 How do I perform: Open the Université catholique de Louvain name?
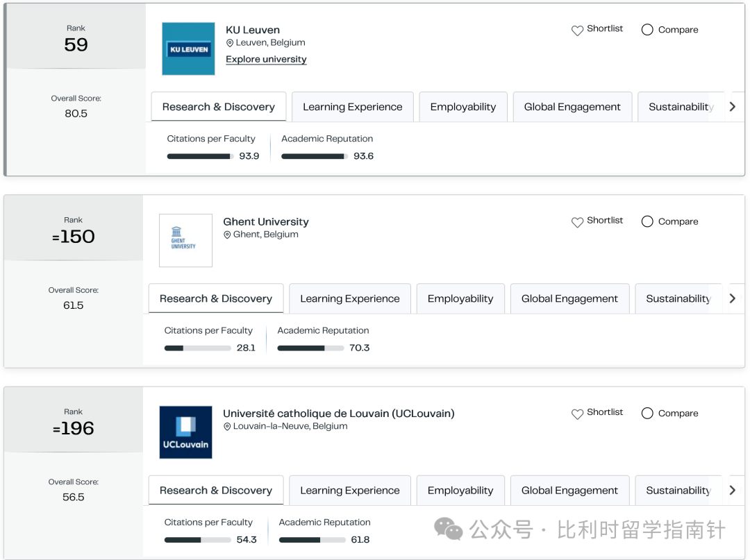(339, 414)
